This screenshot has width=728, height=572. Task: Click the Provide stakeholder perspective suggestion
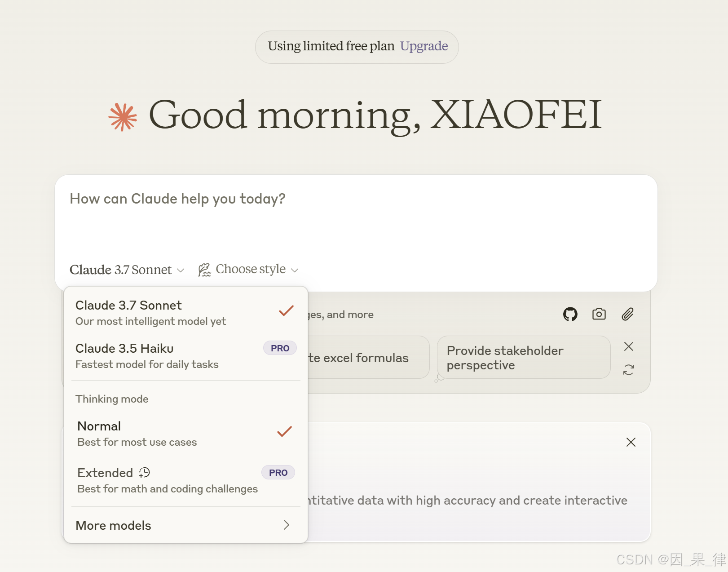[524, 358]
